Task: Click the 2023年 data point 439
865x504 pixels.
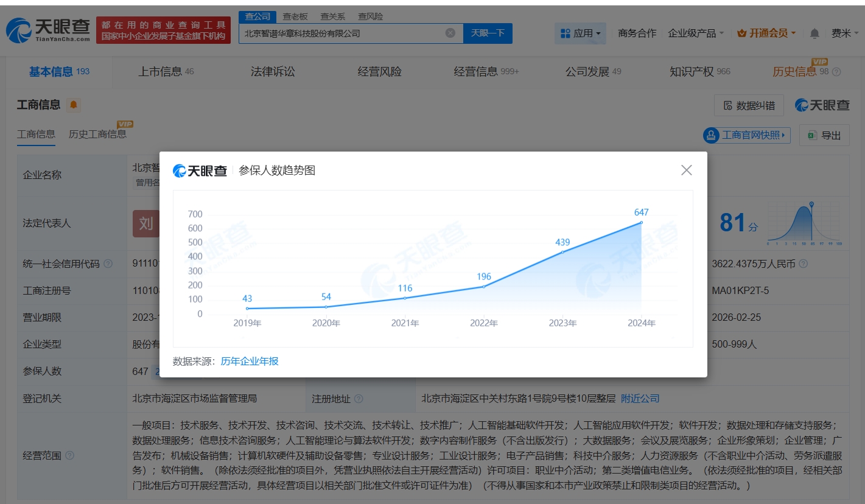Action: pyautogui.click(x=562, y=251)
